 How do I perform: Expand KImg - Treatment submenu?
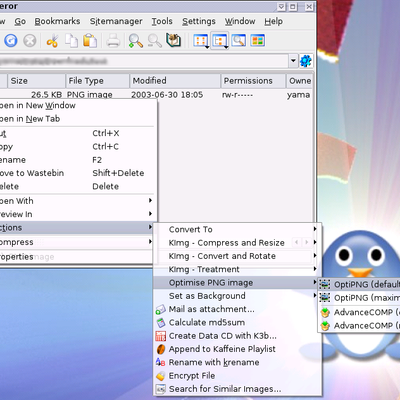(x=237, y=269)
